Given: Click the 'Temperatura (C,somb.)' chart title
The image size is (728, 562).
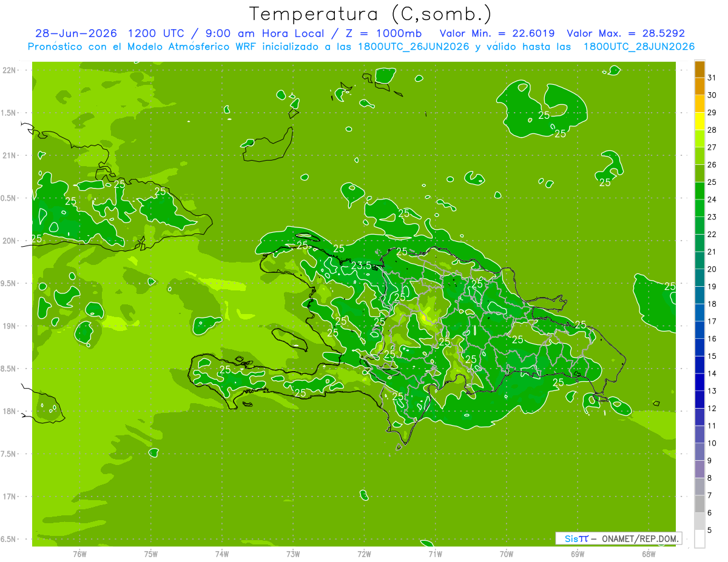Looking at the screenshot, I should click(x=371, y=15).
